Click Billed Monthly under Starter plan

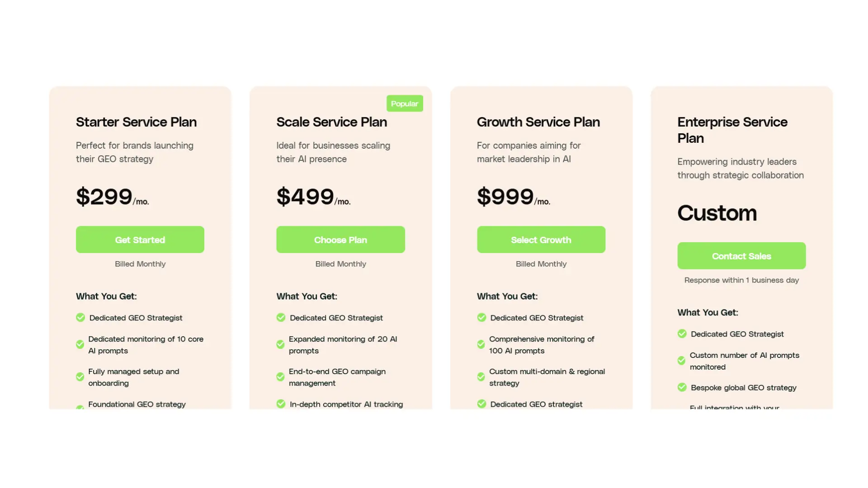[x=140, y=263]
